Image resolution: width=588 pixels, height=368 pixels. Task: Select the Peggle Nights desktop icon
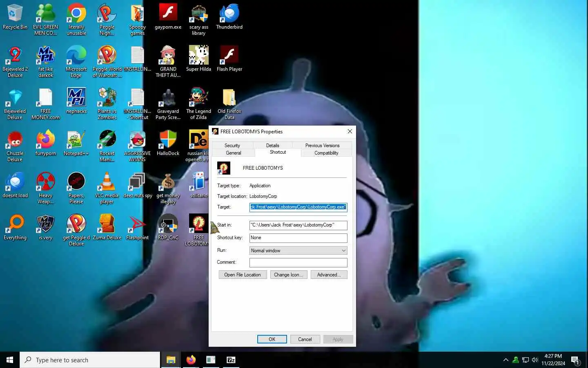[107, 20]
